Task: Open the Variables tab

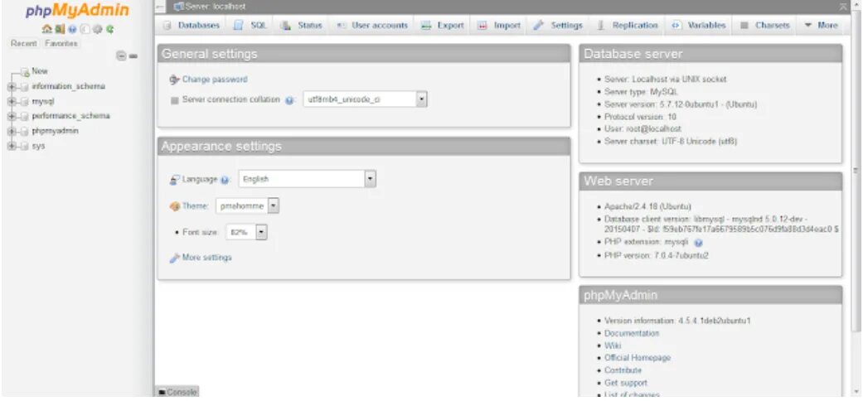Action: coord(699,26)
